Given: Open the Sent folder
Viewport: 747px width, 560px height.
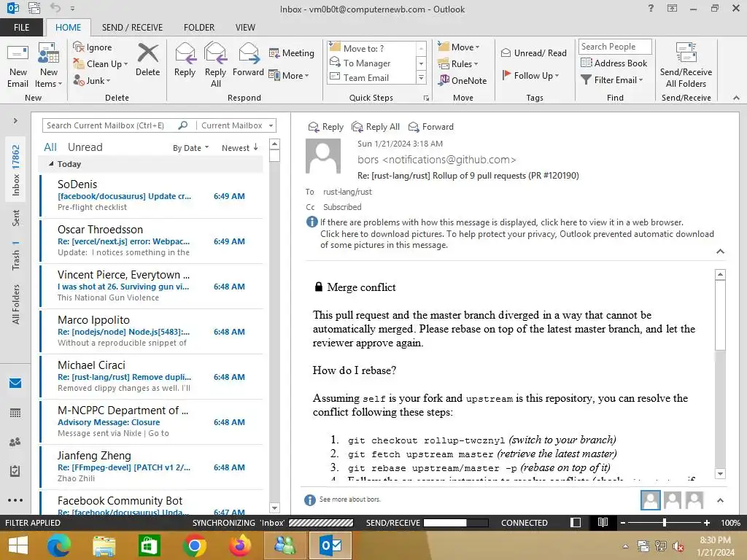Looking at the screenshot, I should [x=16, y=218].
